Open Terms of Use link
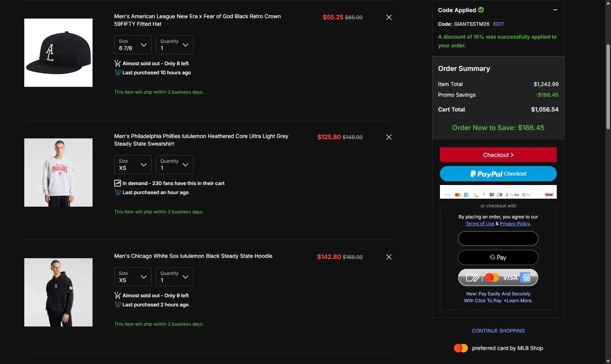Viewport: 611px width, 364px height. click(480, 224)
